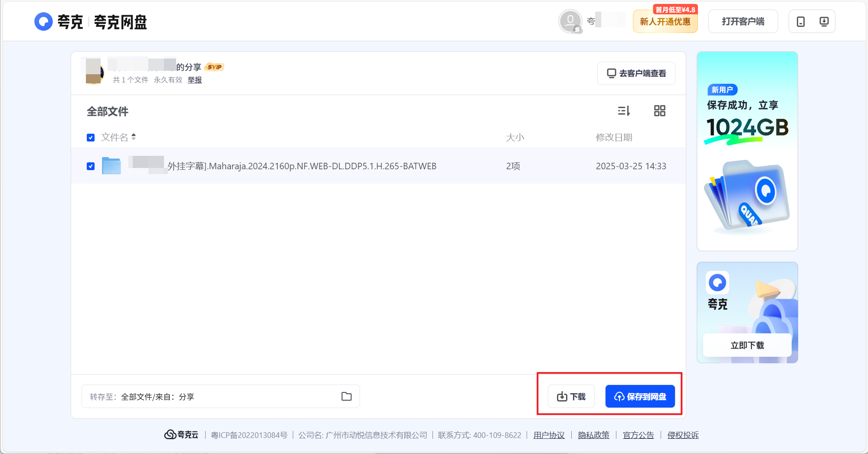Click the 转存至 destination path field
This screenshot has width=868, height=454.
220,396
